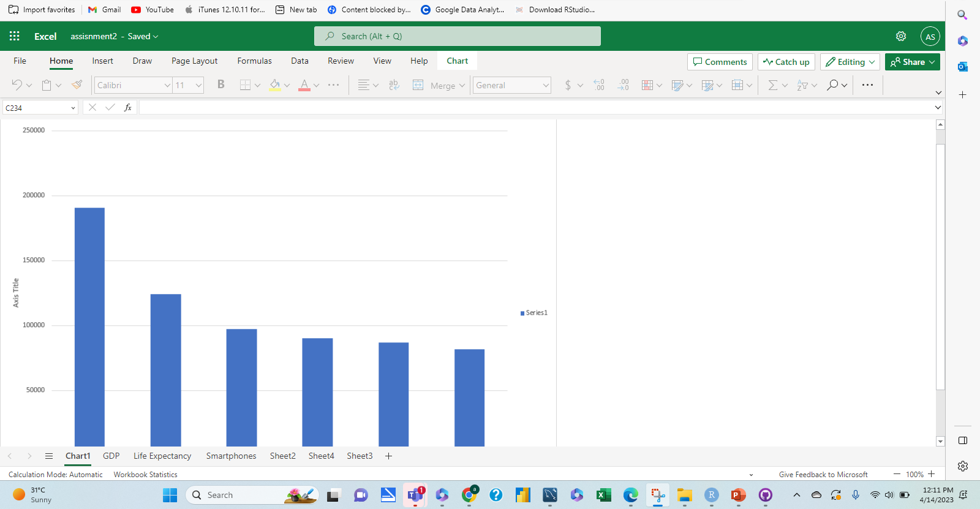Click in the Search (Alt + Q) box
This screenshot has height=509, width=980.
[458, 36]
